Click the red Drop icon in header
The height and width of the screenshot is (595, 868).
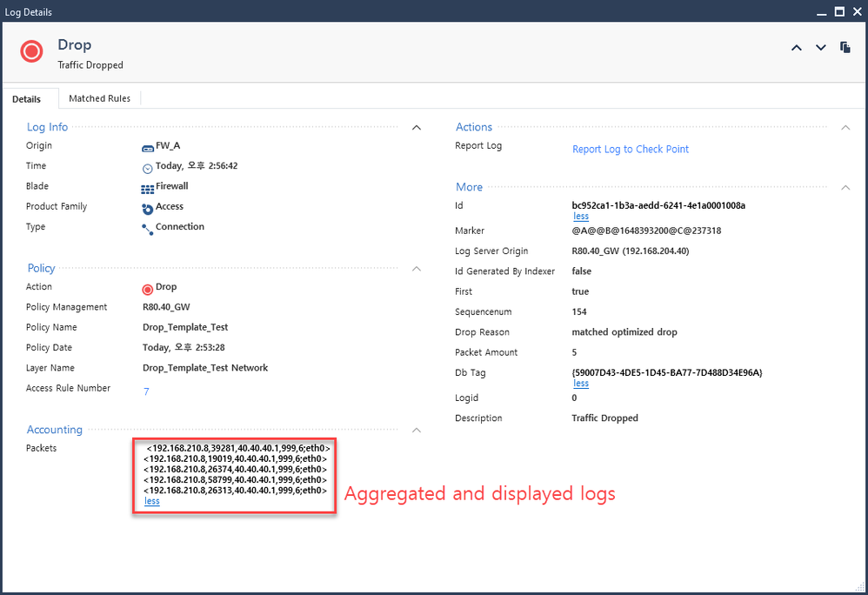pos(31,51)
